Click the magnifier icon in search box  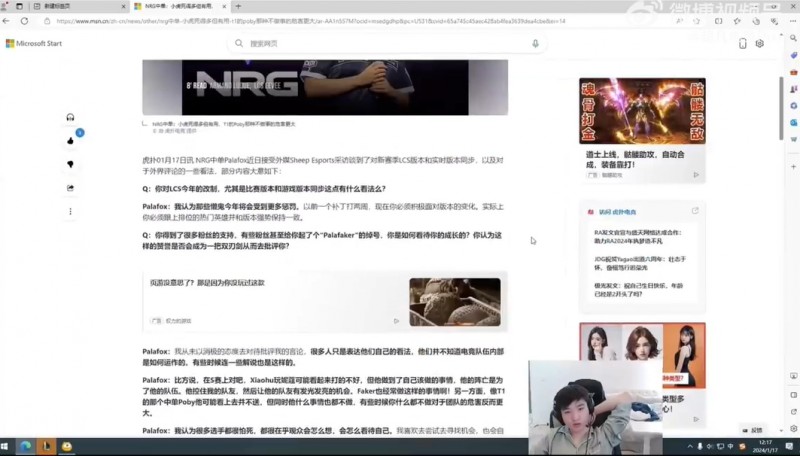(239, 44)
